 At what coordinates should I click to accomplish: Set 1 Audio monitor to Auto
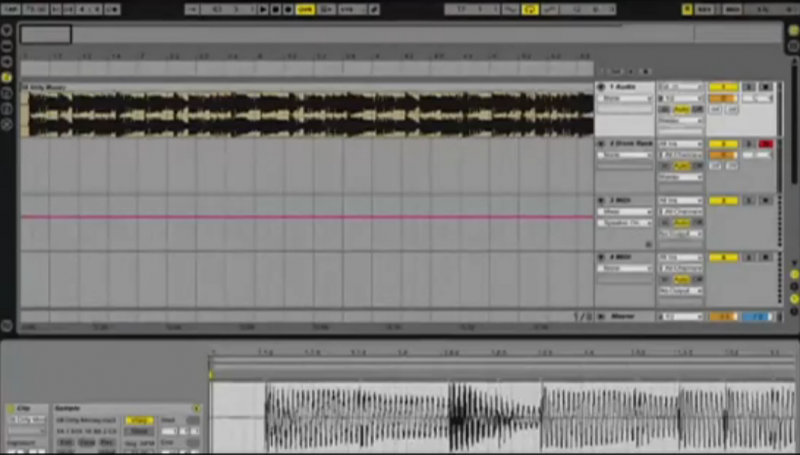click(681, 110)
